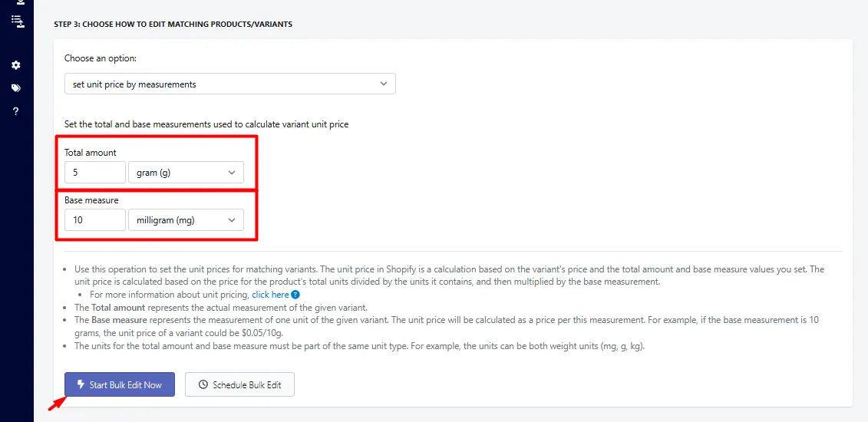This screenshot has width=868, height=422.
Task: Click the clock icon on Schedule Bulk Edit
Action: [x=203, y=384]
